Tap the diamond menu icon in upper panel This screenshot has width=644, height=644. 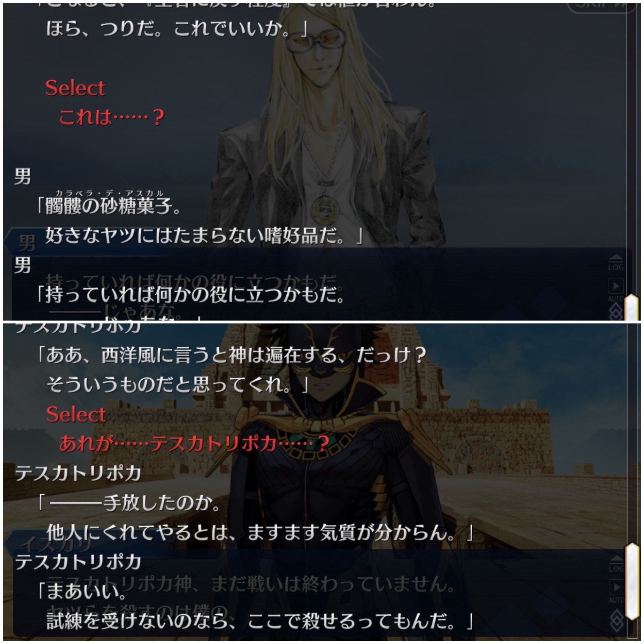616,312
